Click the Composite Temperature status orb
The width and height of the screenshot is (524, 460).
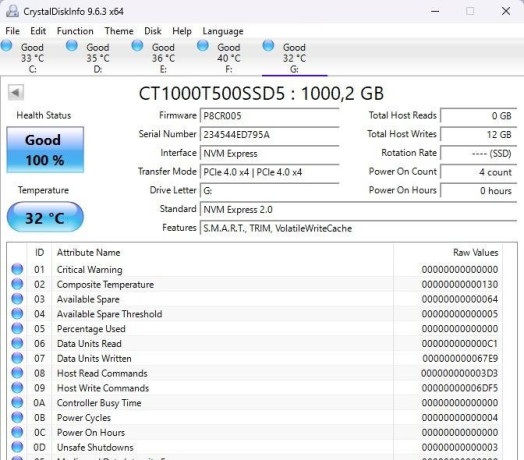click(x=17, y=284)
